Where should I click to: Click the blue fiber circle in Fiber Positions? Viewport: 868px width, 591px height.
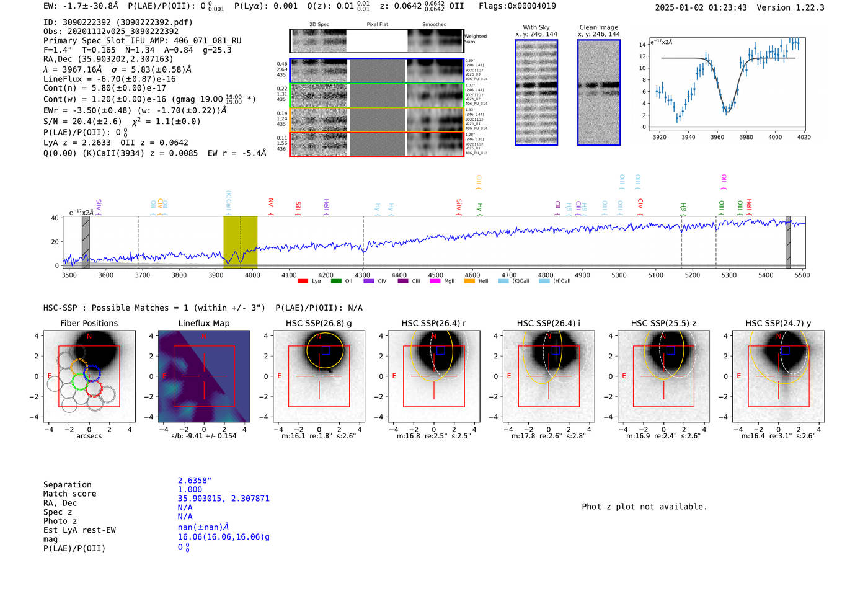92,373
